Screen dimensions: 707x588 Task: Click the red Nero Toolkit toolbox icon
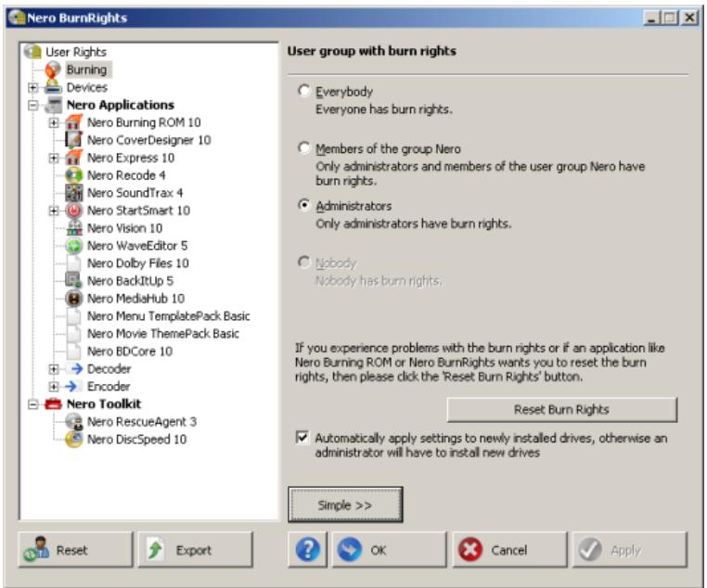tap(53, 403)
